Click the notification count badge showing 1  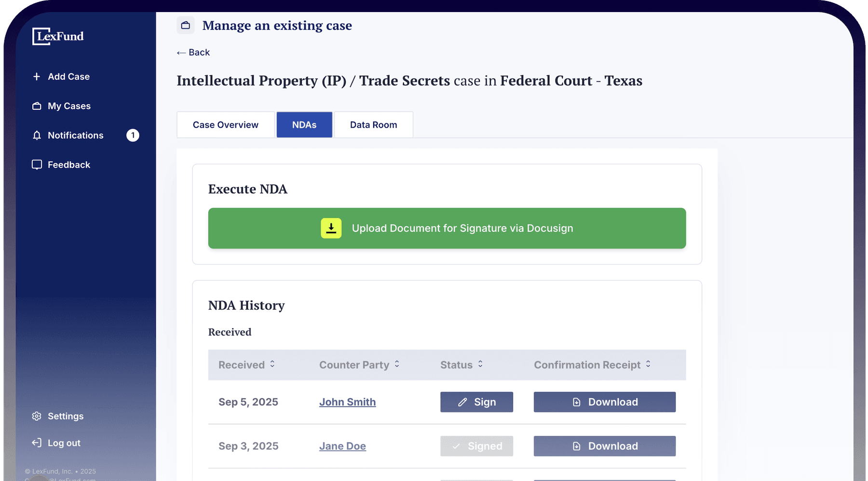[133, 135]
